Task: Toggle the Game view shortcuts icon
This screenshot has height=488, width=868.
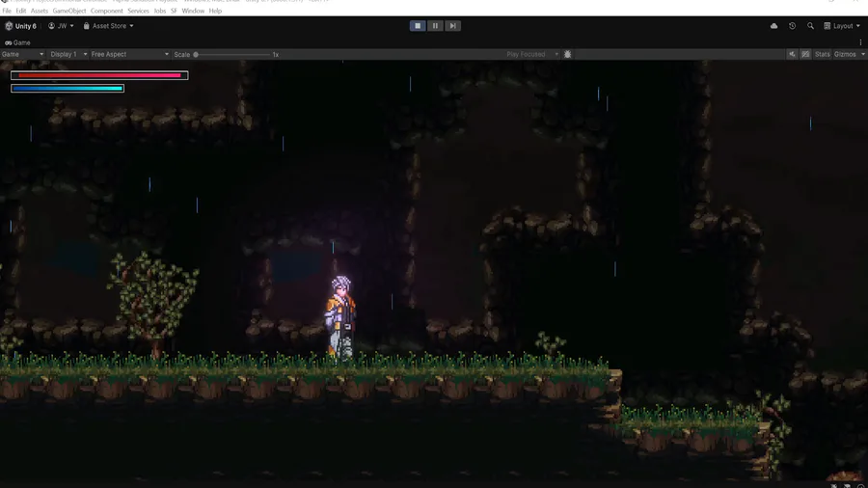Action: coord(805,54)
